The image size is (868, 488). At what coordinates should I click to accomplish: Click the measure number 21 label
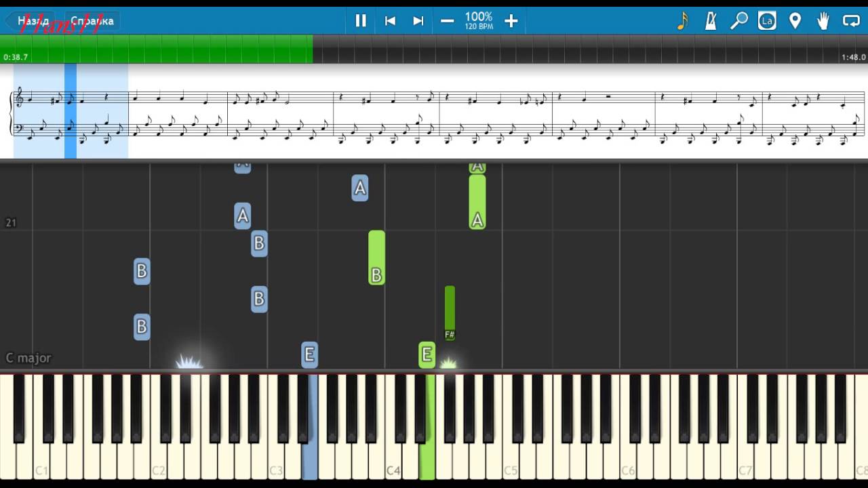[11, 222]
